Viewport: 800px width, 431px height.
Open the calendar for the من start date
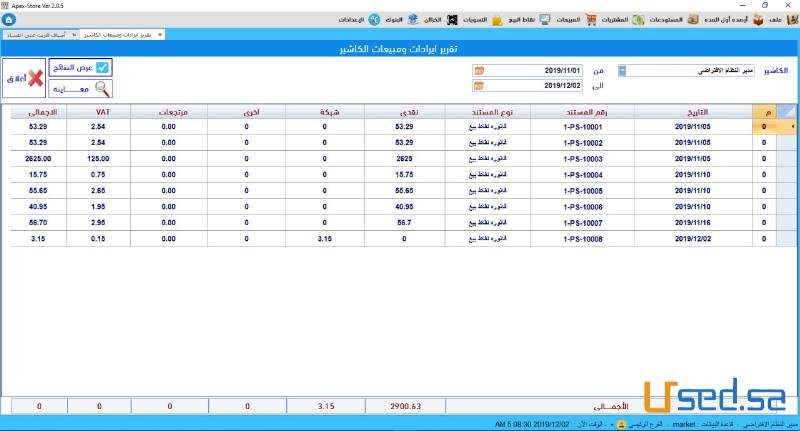(x=479, y=71)
